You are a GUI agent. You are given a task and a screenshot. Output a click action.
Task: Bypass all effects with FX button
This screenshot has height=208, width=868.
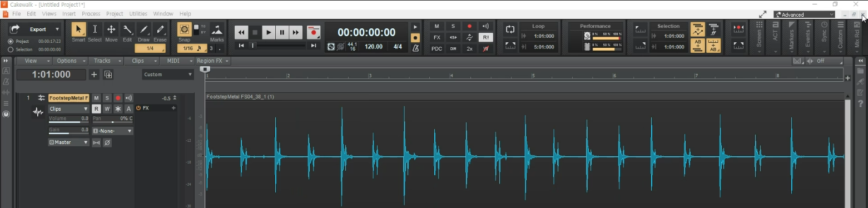[437, 37]
